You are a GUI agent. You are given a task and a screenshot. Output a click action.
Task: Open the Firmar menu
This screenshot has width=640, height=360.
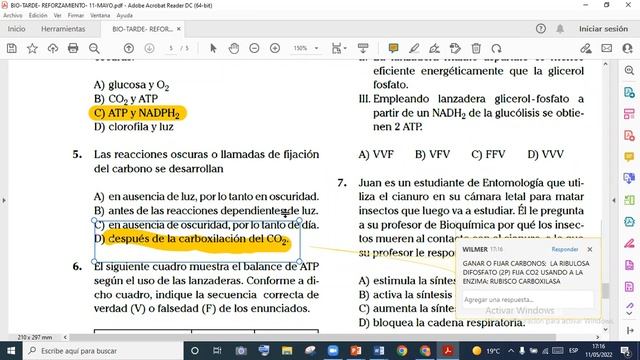point(76,16)
